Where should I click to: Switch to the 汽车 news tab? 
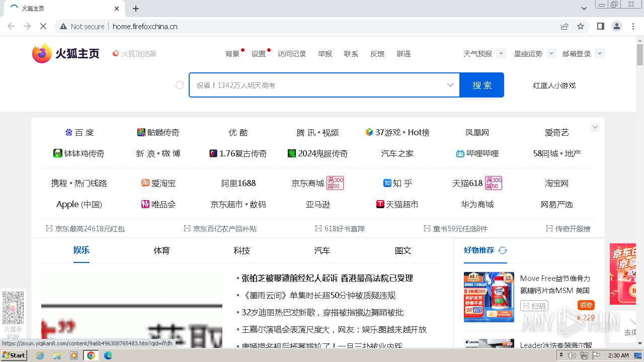click(x=322, y=250)
